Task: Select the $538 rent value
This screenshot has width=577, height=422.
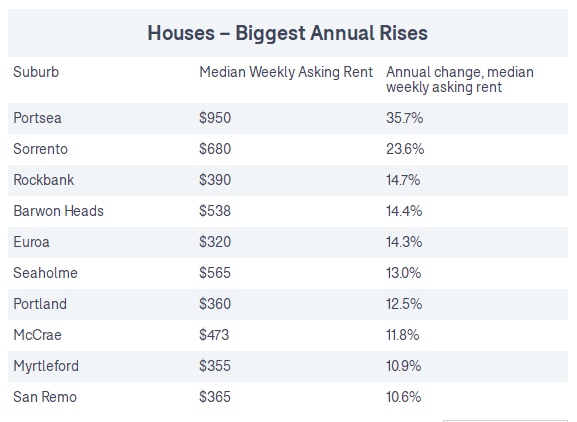Action: point(215,211)
